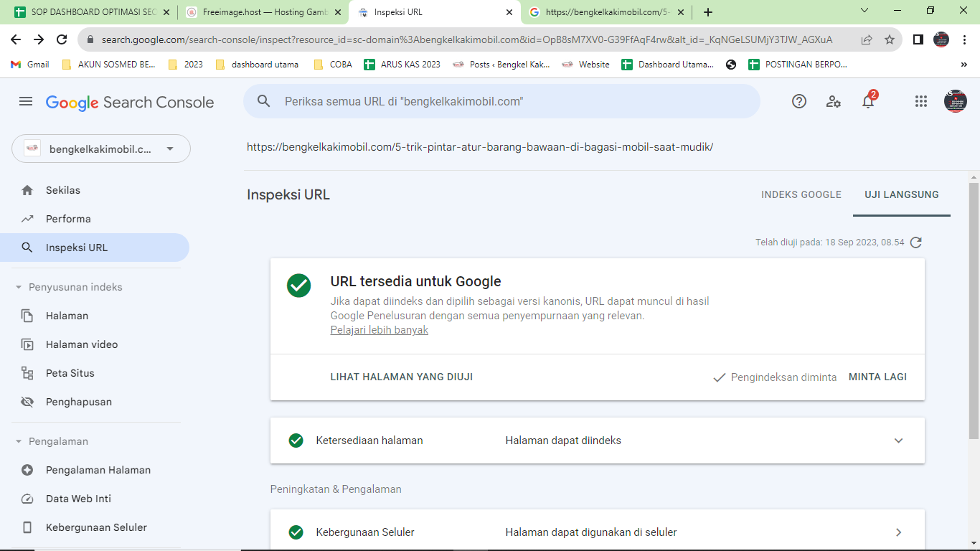Switch to the INDEKS GOOGLE tab

[801, 194]
